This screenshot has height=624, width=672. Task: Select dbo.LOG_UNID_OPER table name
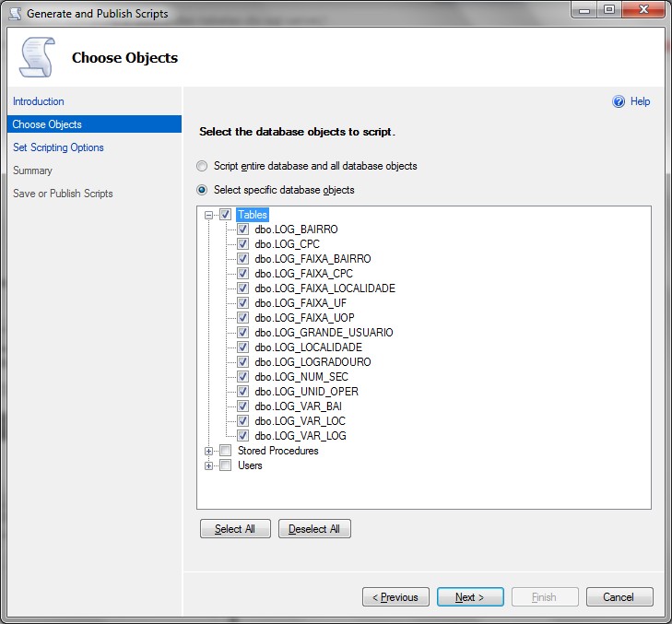(306, 392)
